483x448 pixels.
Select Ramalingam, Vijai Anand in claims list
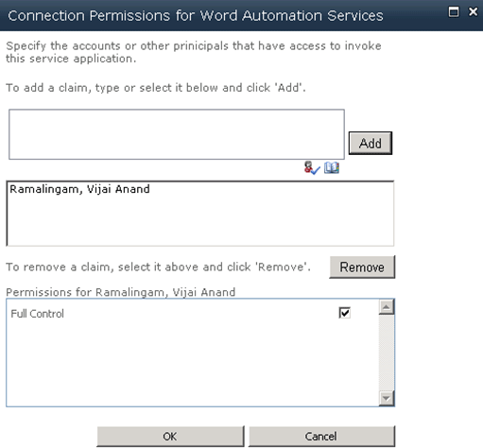[79, 189]
